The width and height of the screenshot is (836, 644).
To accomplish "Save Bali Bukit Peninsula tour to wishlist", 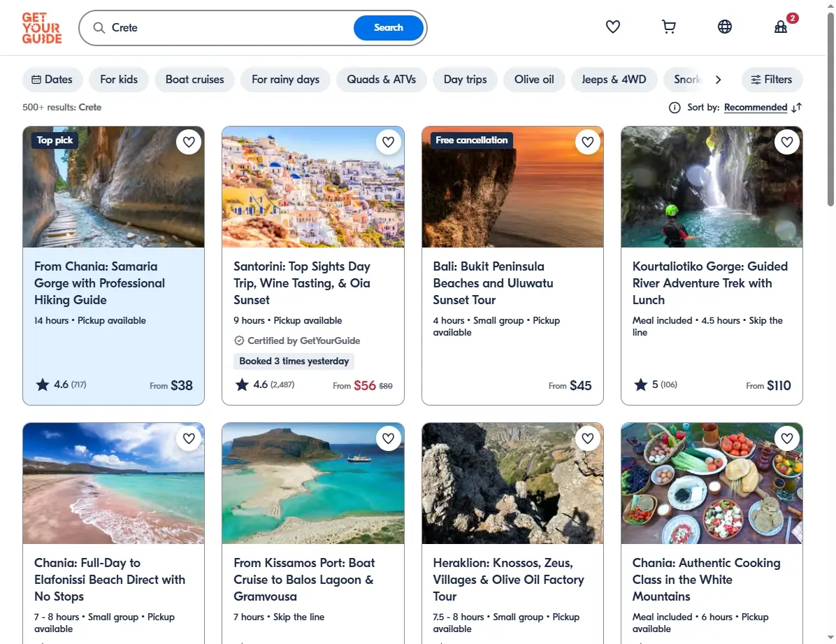I will click(588, 142).
